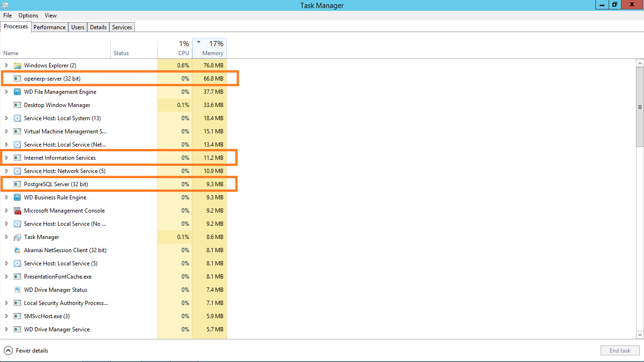Image resolution: width=644 pixels, height=362 pixels.
Task: Select the Desktop Window Manager process name
Action: coord(57,105)
